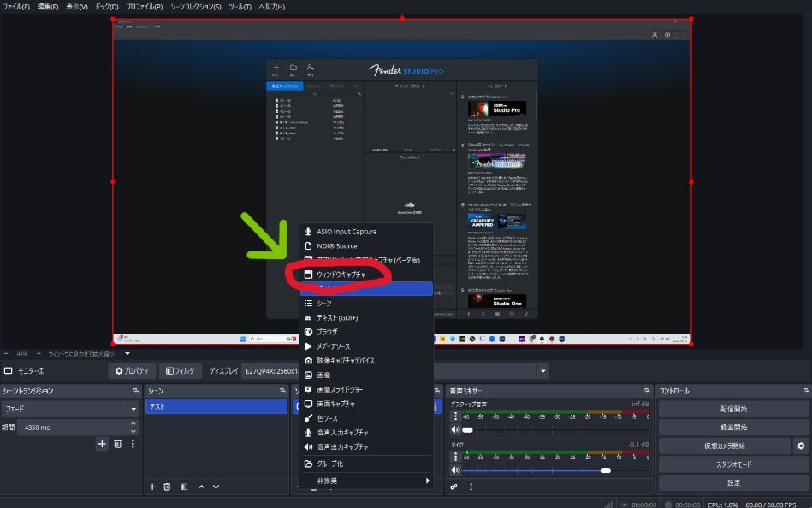
Task: Select ウィンドウキャプチャ from source menu
Action: click(x=341, y=275)
